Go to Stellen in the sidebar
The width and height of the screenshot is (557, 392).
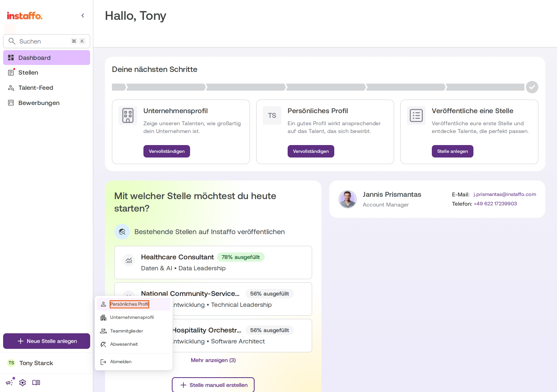[x=47, y=73]
